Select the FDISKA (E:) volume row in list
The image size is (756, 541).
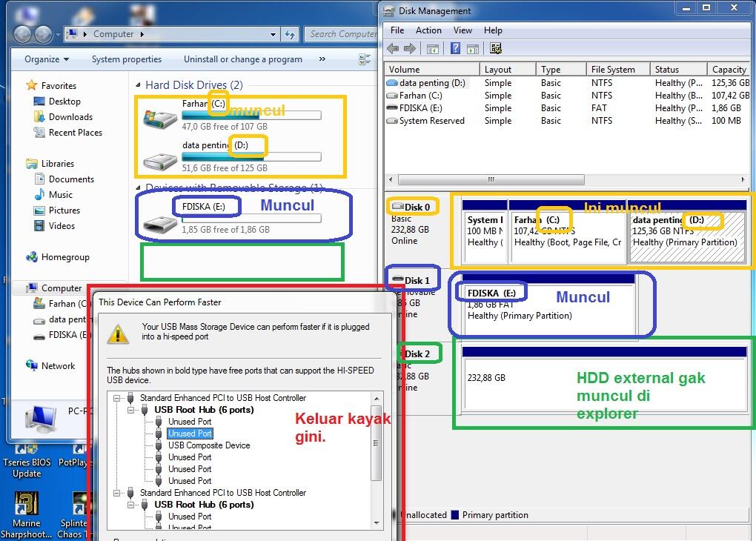click(x=567, y=108)
